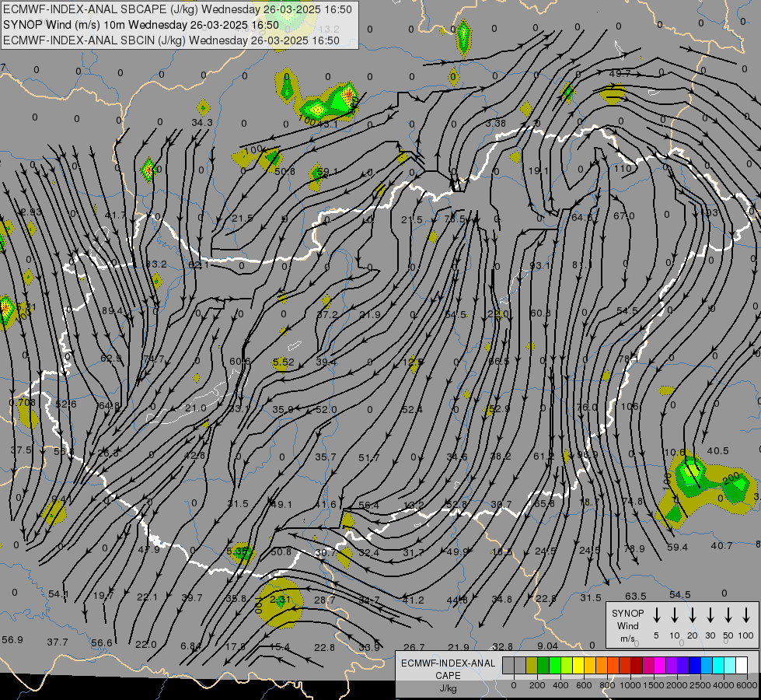Click the map value 47.9
This screenshot has height=700, width=761.
(149, 549)
